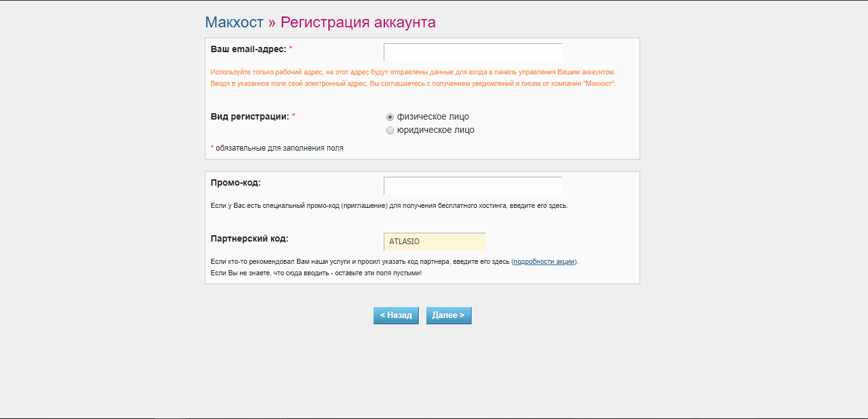The image size is (868, 419).
Task: Select the юридическое лицо radio button
Action: 390,130
